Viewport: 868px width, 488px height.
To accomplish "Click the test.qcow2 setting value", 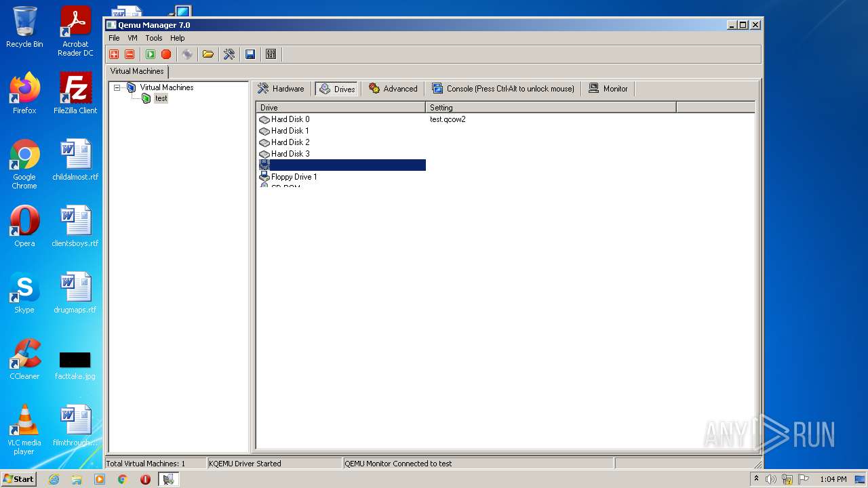I will 448,119.
